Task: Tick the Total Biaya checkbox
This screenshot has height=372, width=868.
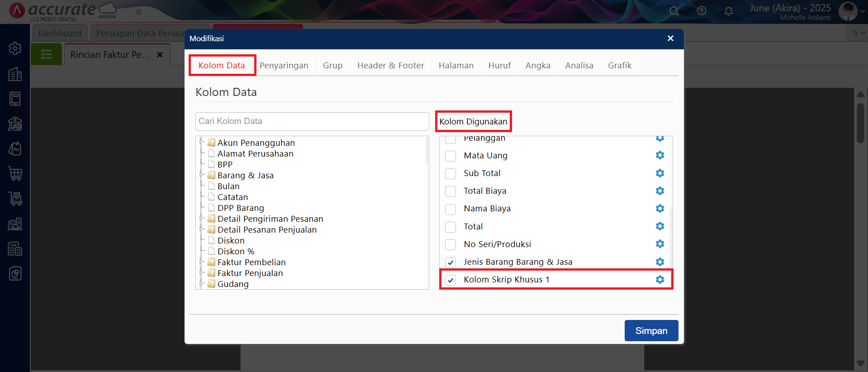Action: (x=451, y=191)
